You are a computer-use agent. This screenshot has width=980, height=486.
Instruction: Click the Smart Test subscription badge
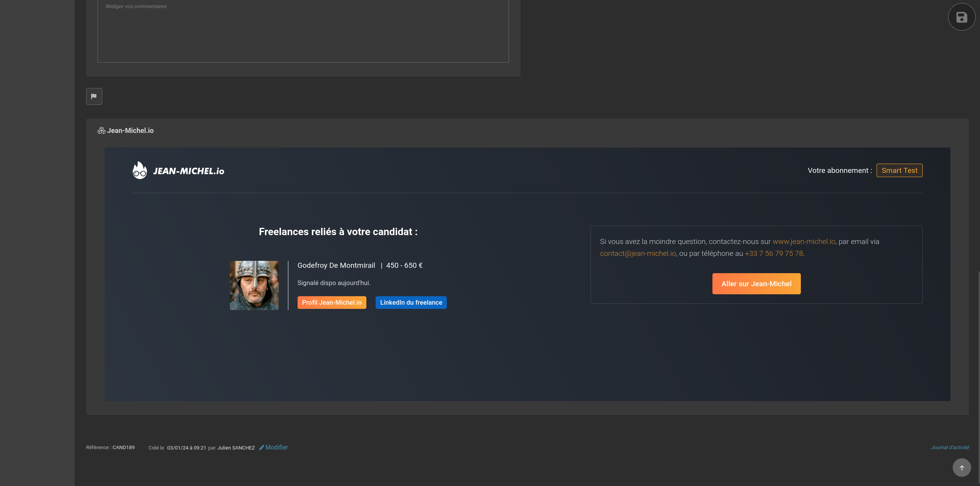pos(899,170)
